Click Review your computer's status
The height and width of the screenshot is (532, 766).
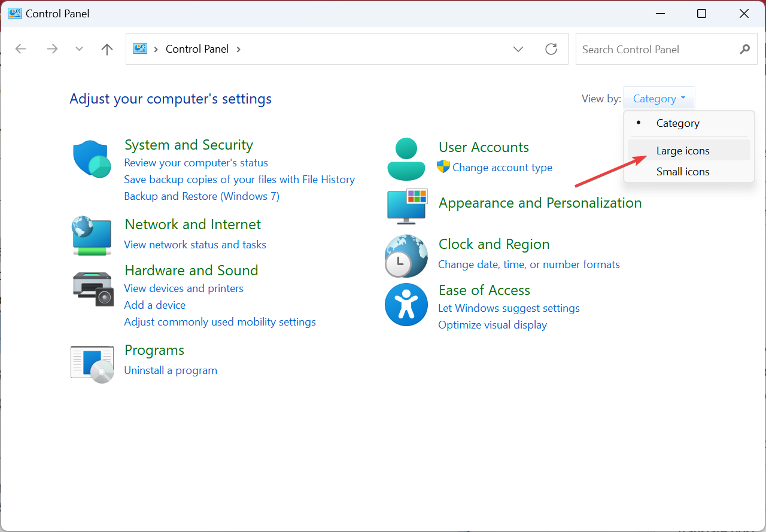coord(196,163)
